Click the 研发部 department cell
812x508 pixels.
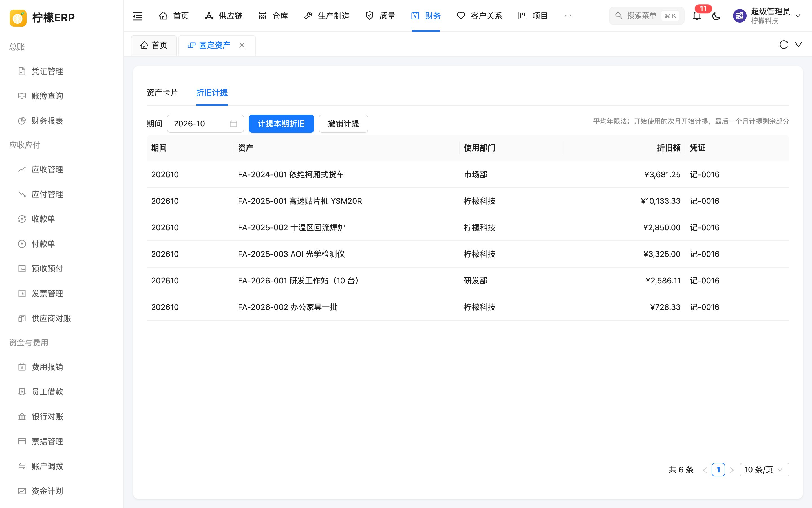pos(475,281)
